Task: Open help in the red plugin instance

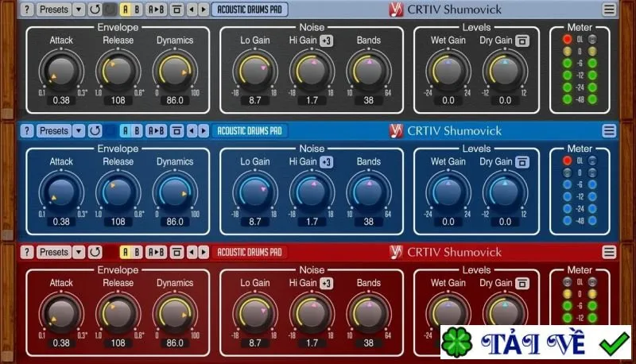Action: point(27,252)
